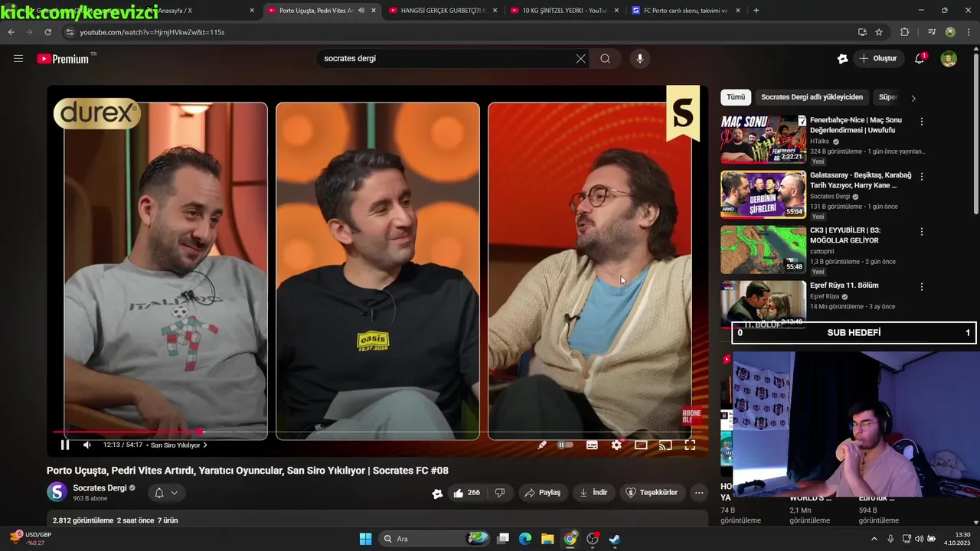The image size is (980, 551).
Task: Open YouTube notifications bell
Action: (920, 58)
